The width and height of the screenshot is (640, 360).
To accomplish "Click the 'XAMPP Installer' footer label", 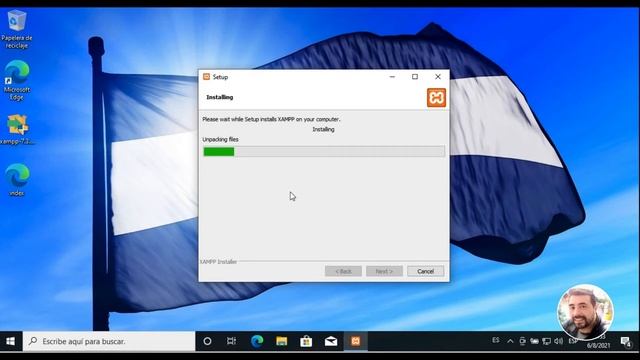I will pyautogui.click(x=218, y=262).
